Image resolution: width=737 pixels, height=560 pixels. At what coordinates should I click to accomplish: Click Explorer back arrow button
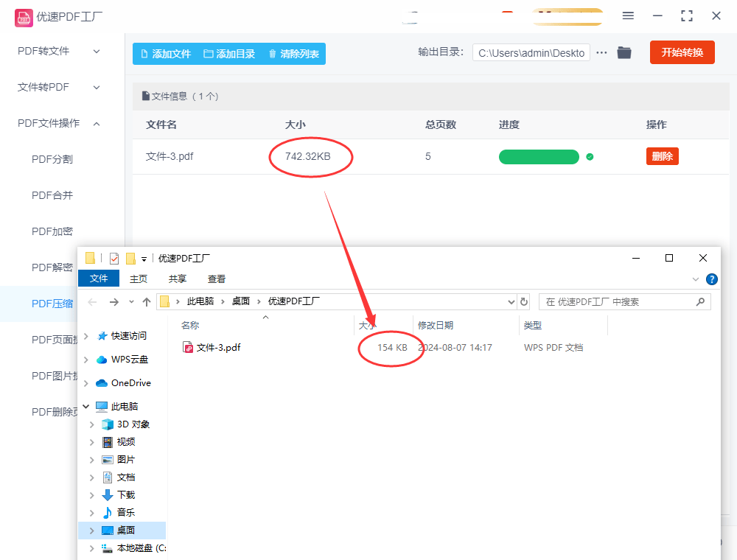click(93, 302)
